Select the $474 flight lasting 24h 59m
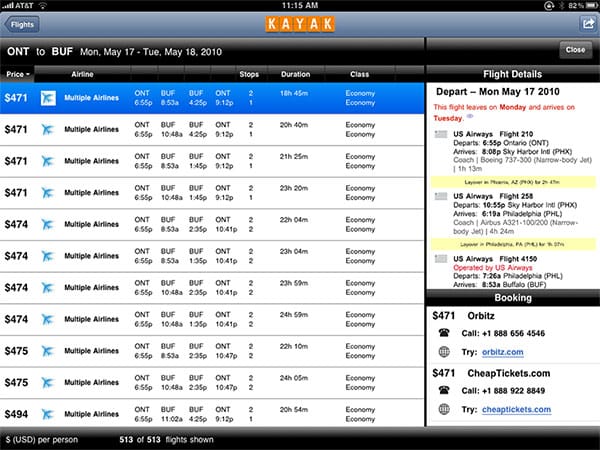600x450 pixels. (x=212, y=320)
